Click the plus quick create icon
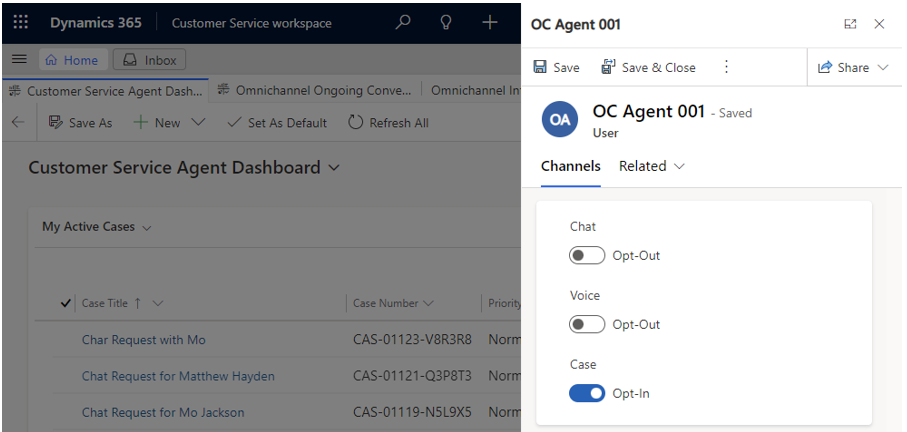The image size is (907, 432). pos(489,23)
